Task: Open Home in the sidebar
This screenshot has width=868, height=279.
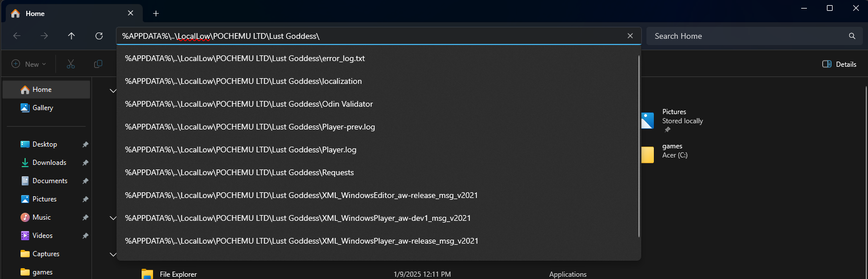Action: tap(46, 90)
